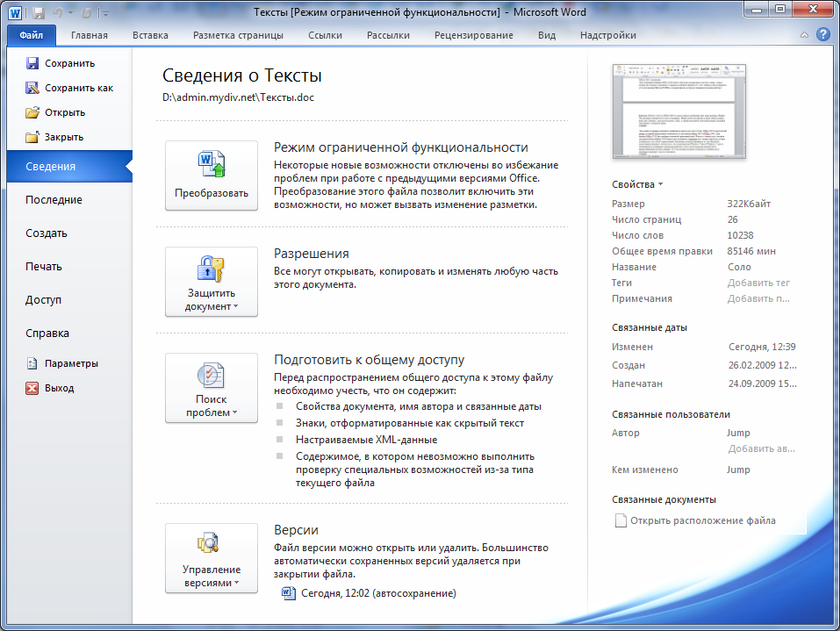The width and height of the screenshot is (840, 631).
Task: Click the Save icon in Quick Access toolbar
Action: (38, 12)
